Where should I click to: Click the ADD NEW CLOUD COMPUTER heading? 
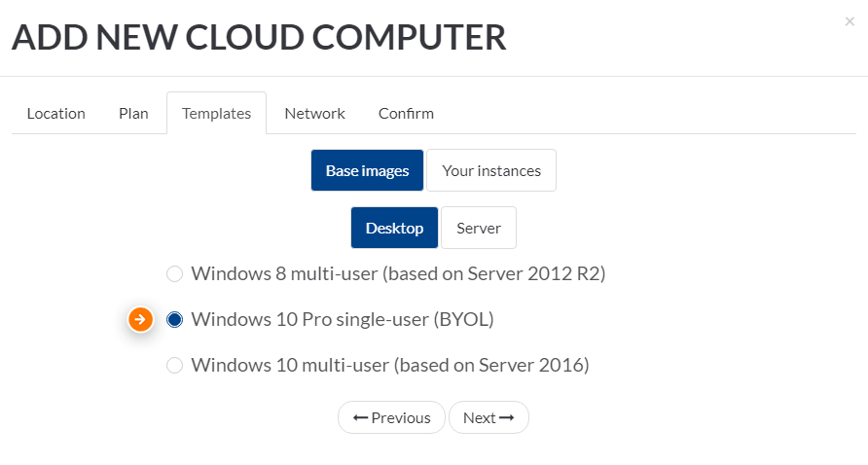[x=259, y=38]
